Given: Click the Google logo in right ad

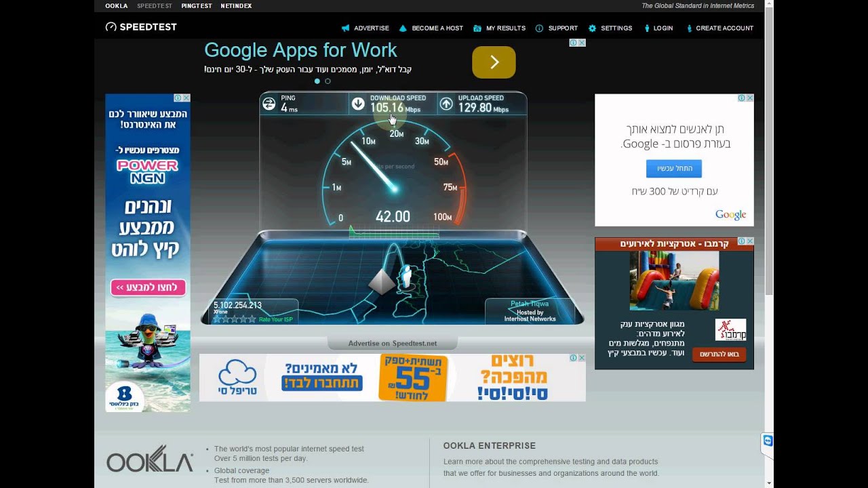Looking at the screenshot, I should [x=730, y=215].
